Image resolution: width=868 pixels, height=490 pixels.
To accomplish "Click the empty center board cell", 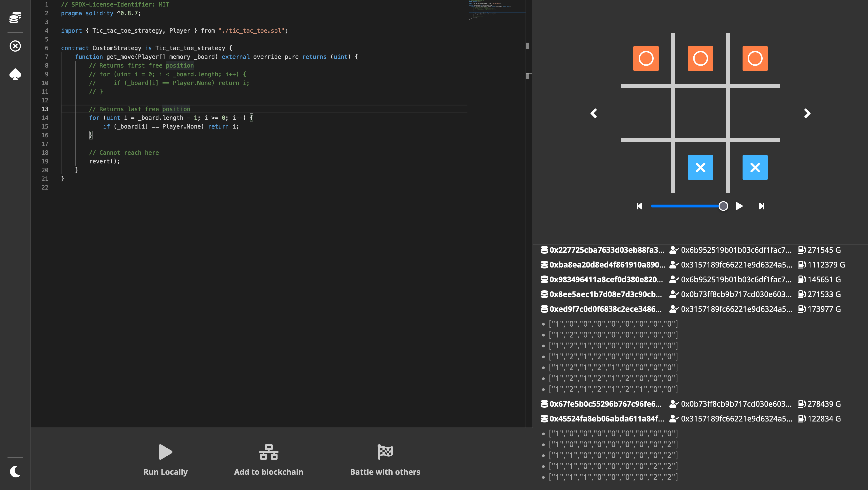I will pyautogui.click(x=700, y=113).
